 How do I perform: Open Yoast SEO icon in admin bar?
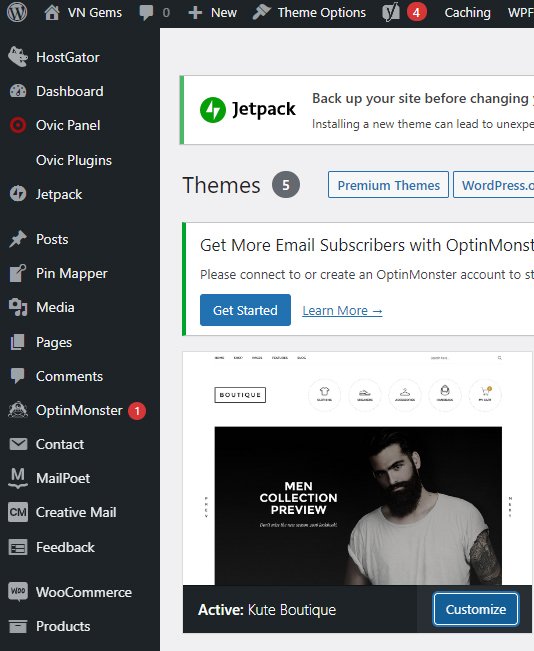pyautogui.click(x=391, y=12)
